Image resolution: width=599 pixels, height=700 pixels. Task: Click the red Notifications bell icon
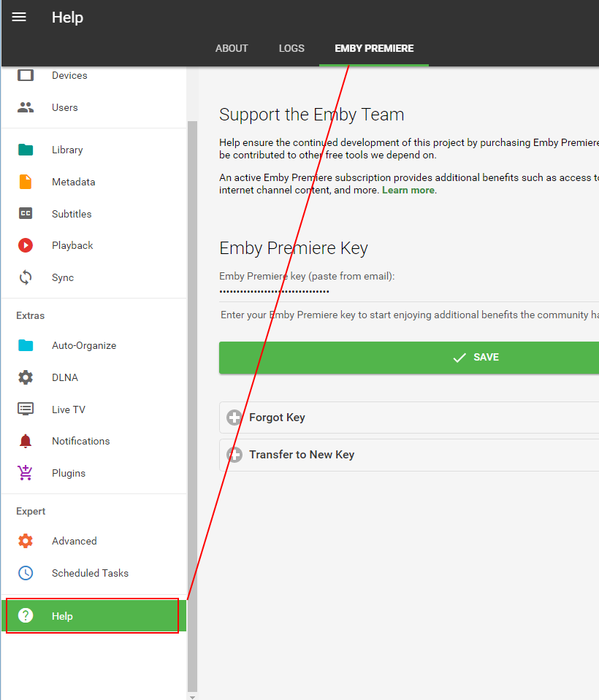coord(26,441)
